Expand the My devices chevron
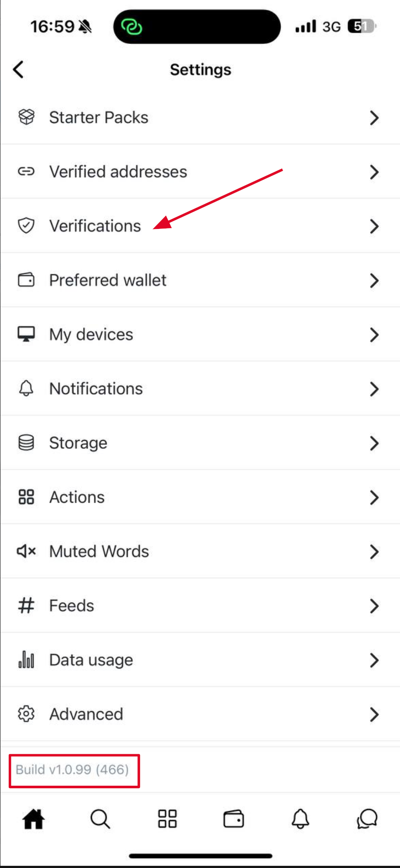Screen dimensions: 400x868 click(374, 334)
